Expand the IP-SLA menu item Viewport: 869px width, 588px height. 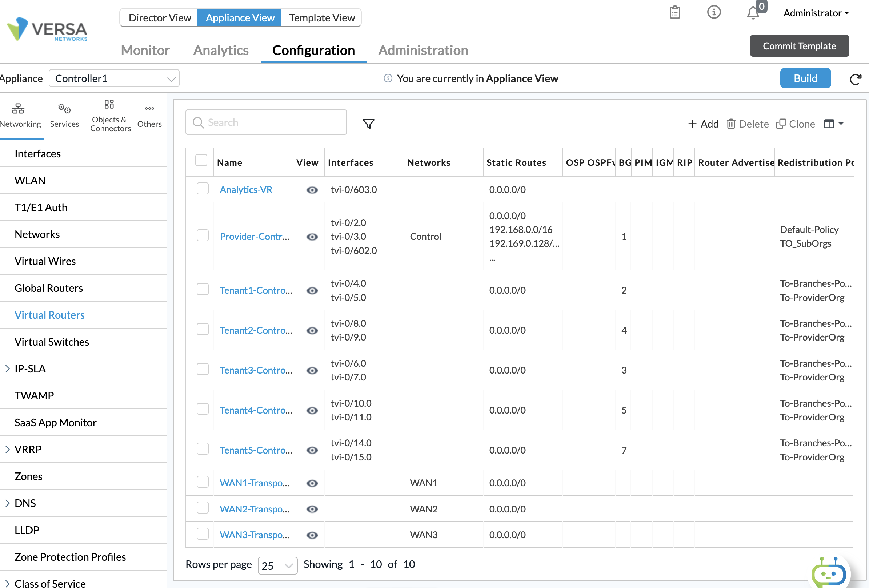pyautogui.click(x=8, y=368)
